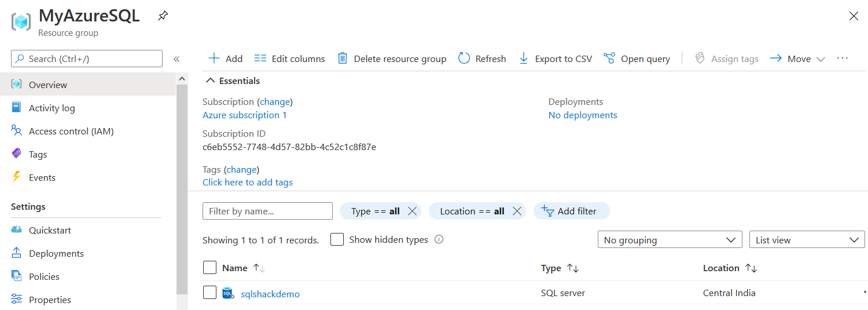
Task: Open the sqlshackdemo SQL server icon
Action: (228, 294)
